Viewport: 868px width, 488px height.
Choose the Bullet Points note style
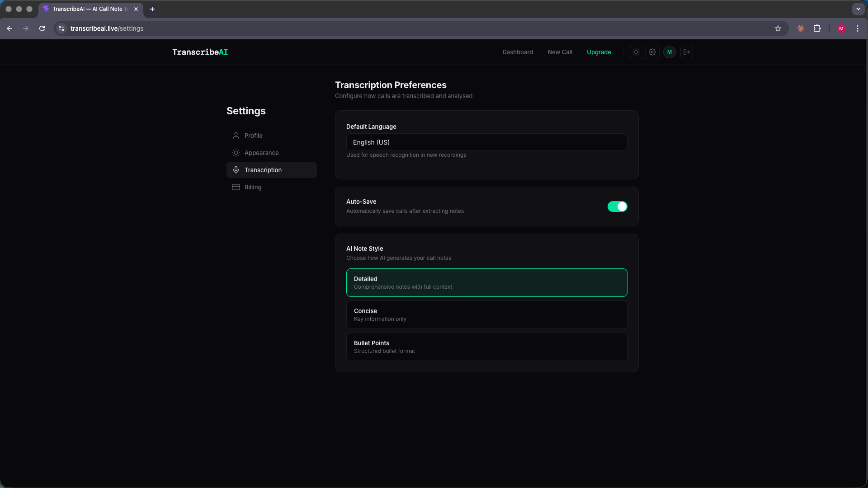(486, 347)
